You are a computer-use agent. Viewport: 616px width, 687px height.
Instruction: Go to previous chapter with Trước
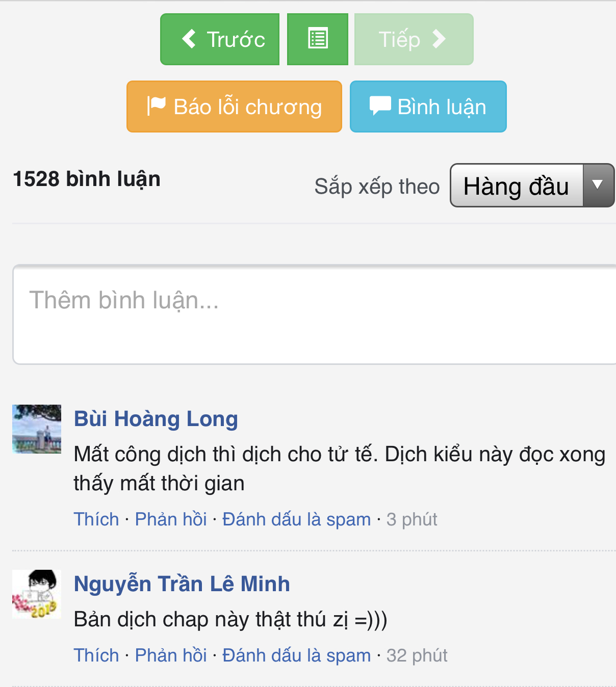pos(220,39)
